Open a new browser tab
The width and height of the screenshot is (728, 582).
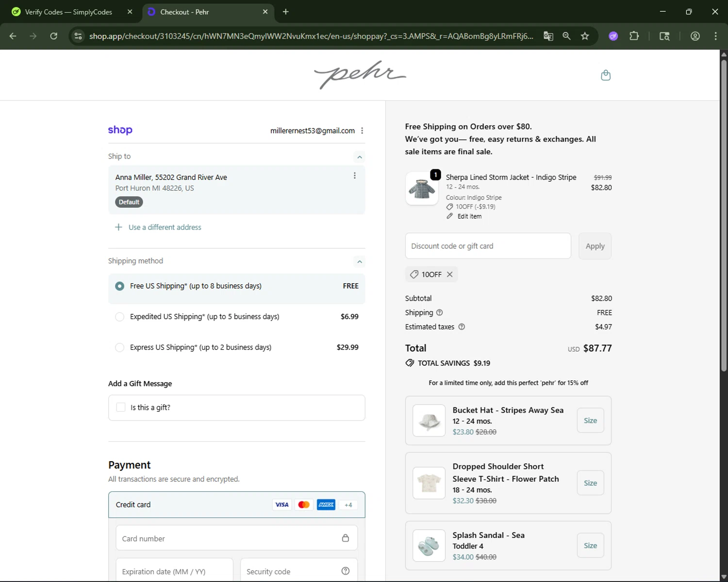285,12
